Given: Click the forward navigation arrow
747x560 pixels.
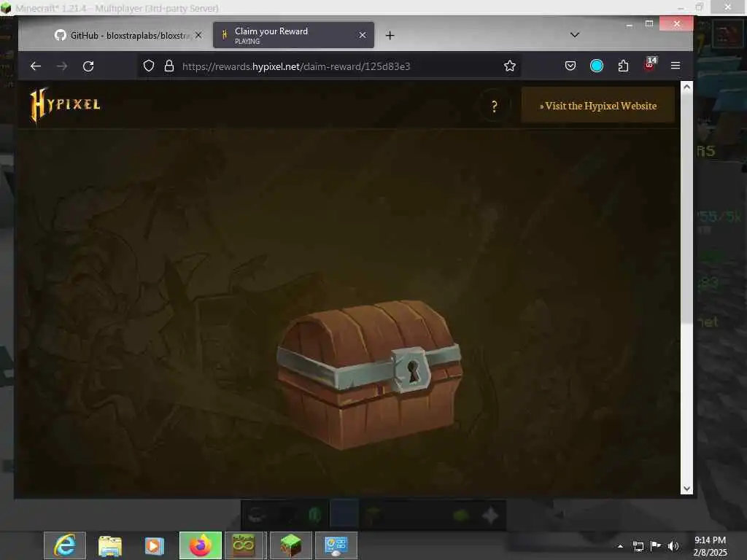Looking at the screenshot, I should pyautogui.click(x=62, y=66).
